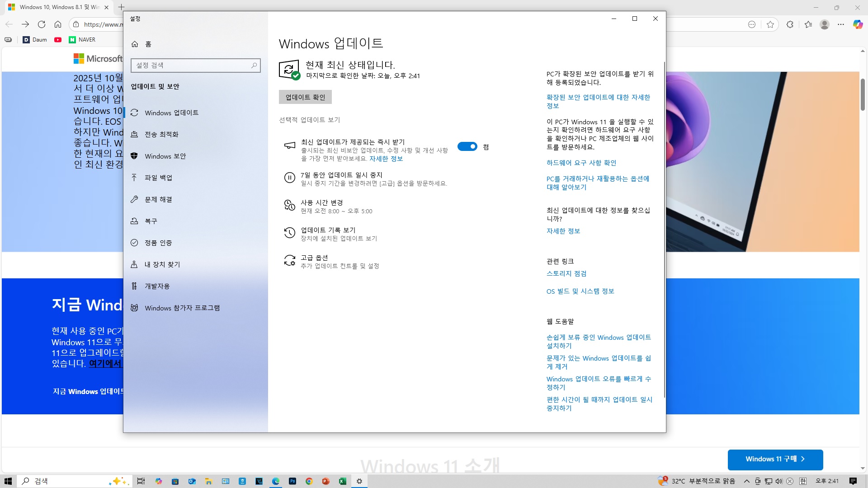This screenshot has height=488, width=868.
Task: Launch PowerPoint from the taskbar
Action: [x=325, y=481]
